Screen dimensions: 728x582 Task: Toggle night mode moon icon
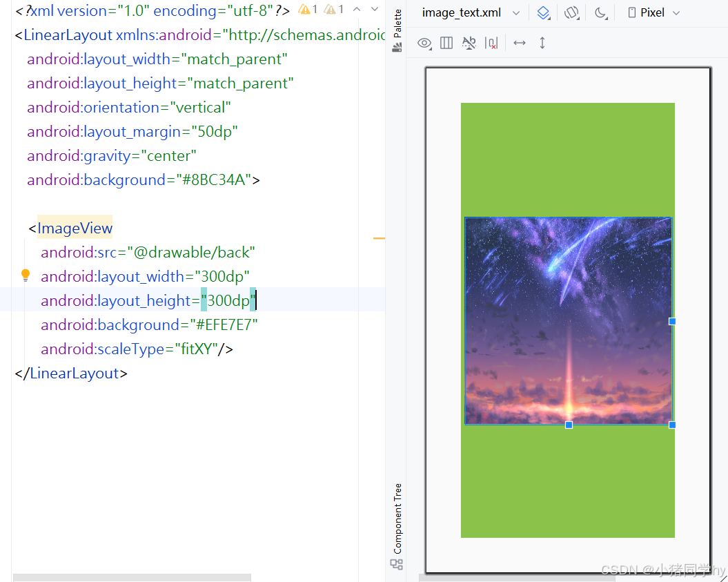point(601,13)
